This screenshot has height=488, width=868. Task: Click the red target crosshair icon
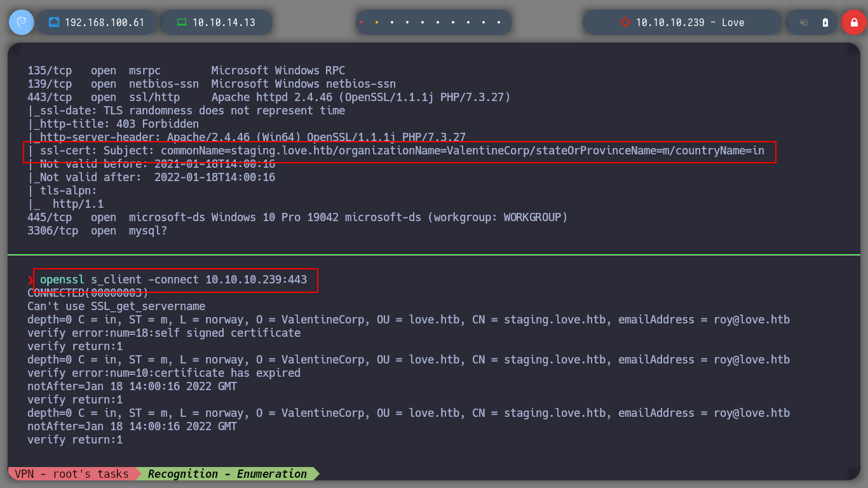[x=625, y=22]
